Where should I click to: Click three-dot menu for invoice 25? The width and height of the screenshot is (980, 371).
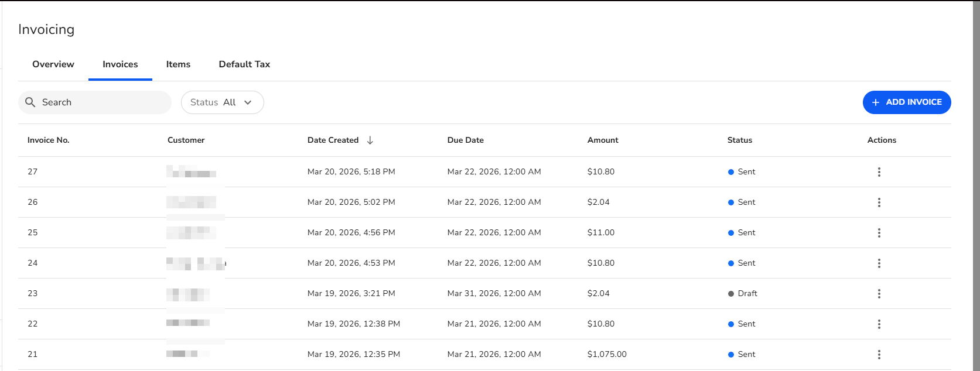coord(879,233)
